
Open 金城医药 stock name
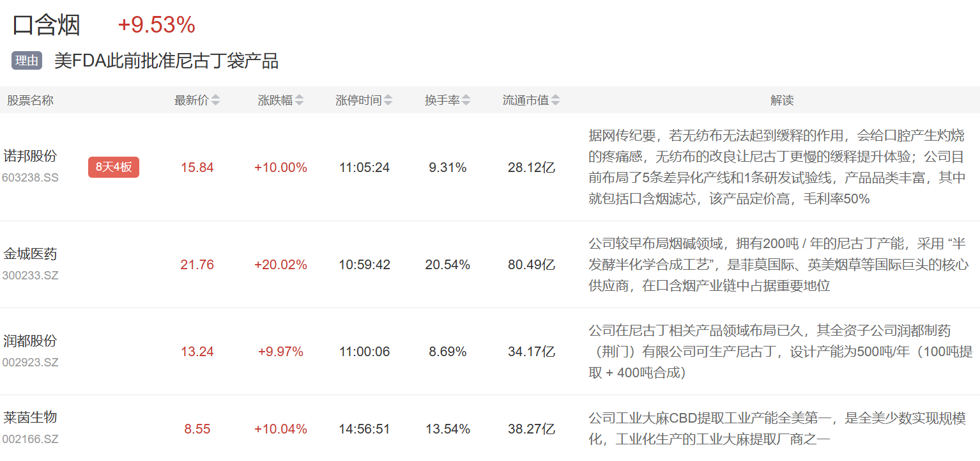pos(30,254)
